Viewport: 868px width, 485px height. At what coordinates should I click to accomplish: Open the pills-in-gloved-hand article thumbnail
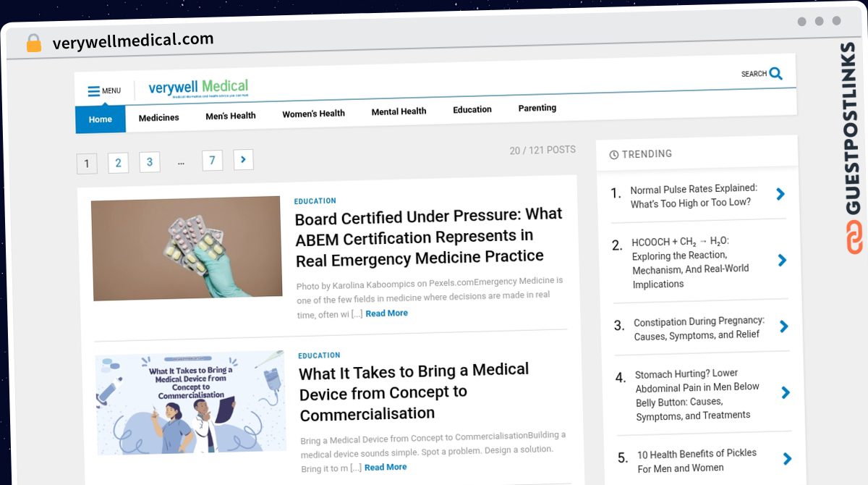187,248
